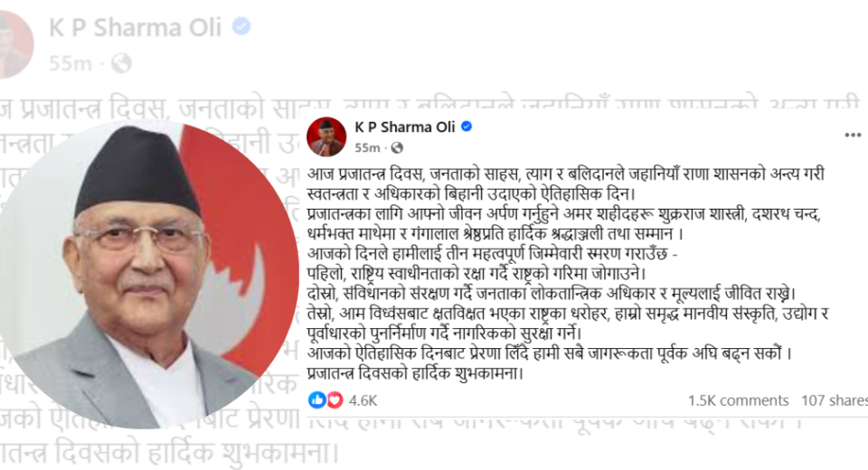Click the final greeting line प्रजातन्त्र दिवसको हार्दिक शुभकामना
This screenshot has height=470, width=868.
coord(415,373)
